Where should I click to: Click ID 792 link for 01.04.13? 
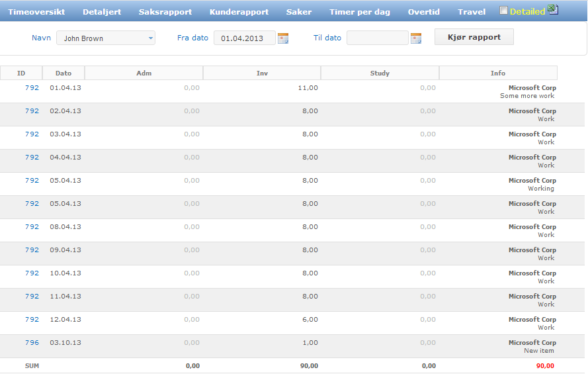click(x=32, y=88)
